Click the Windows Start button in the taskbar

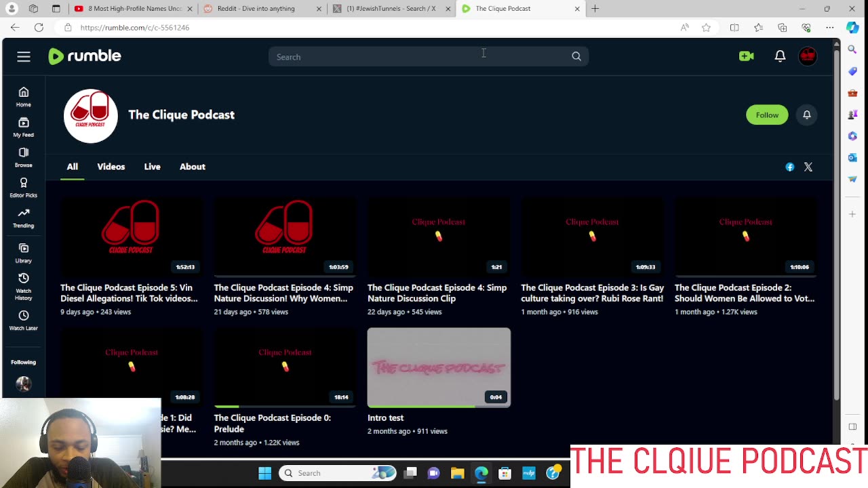[265, 473]
